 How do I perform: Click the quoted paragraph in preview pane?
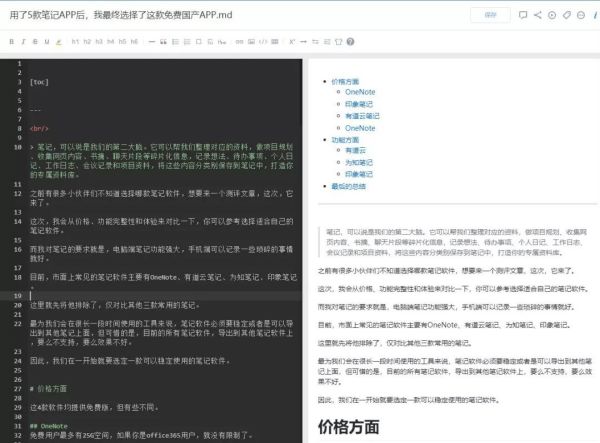tap(456, 242)
